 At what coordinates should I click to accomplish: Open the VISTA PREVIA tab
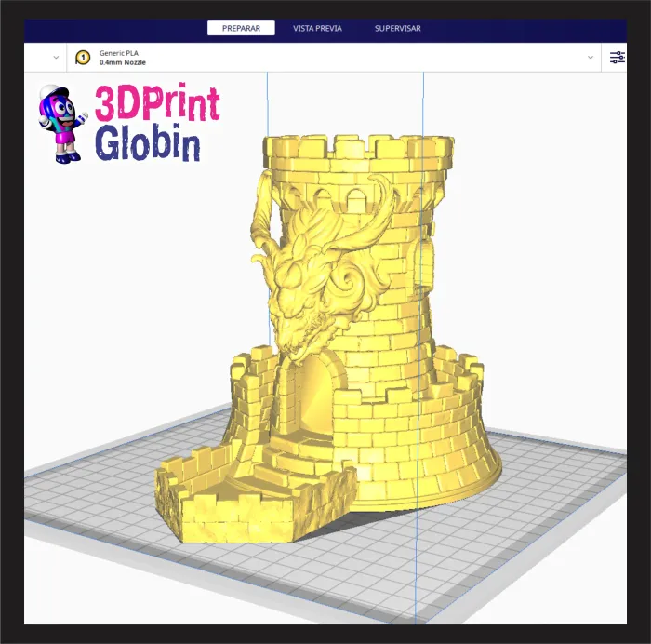click(x=317, y=28)
